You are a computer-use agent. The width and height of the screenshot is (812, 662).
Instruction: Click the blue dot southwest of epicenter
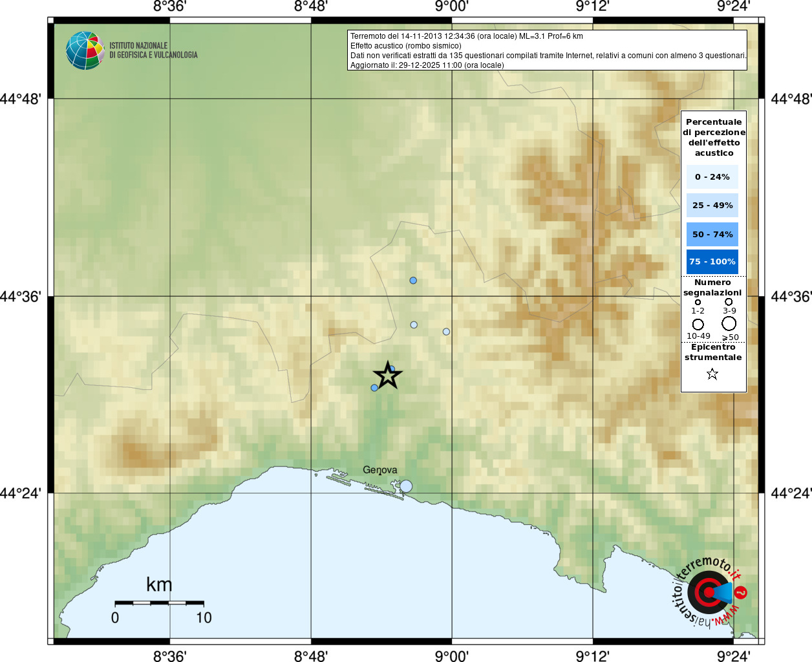(x=374, y=388)
